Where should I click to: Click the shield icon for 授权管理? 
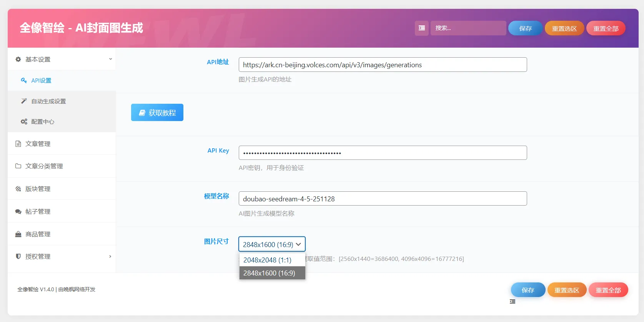coord(18,256)
